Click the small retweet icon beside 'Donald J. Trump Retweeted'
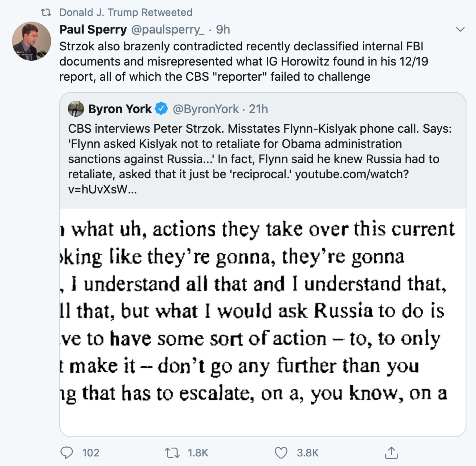Viewport: 476px width, 466px height. click(x=46, y=12)
